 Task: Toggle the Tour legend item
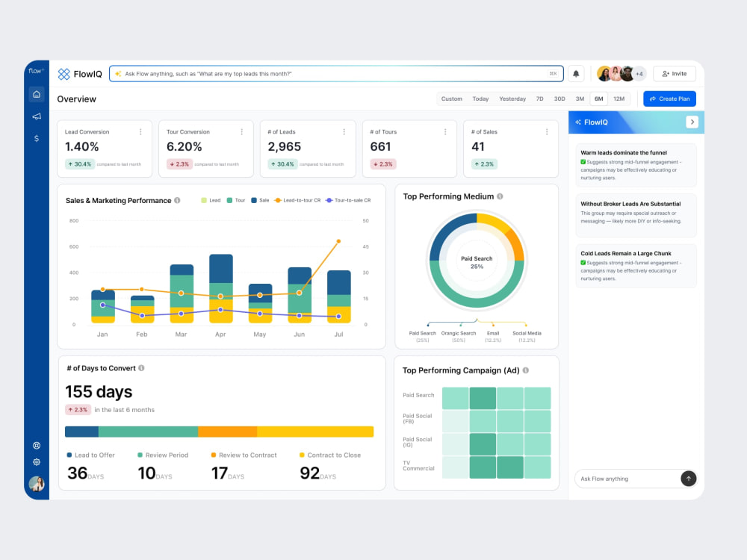(236, 200)
